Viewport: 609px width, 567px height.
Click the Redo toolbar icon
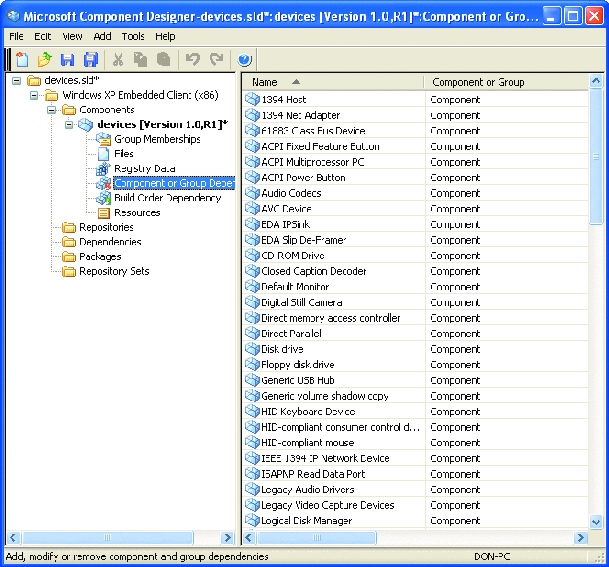(216, 60)
